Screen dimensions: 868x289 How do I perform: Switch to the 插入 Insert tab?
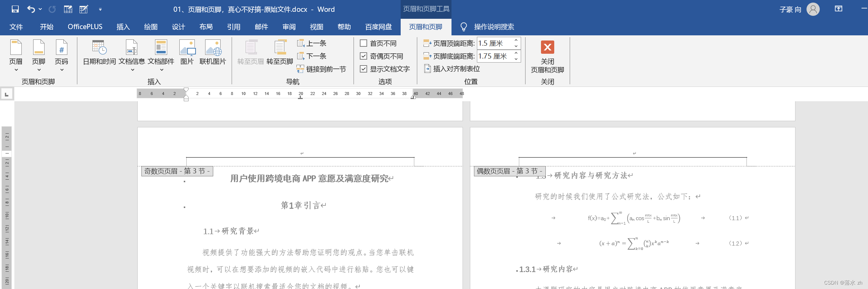123,27
